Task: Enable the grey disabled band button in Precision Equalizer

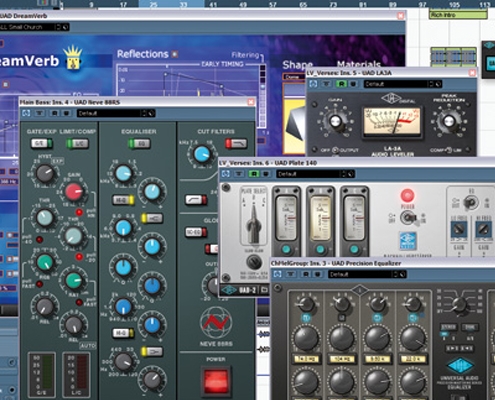Action: [x=341, y=317]
